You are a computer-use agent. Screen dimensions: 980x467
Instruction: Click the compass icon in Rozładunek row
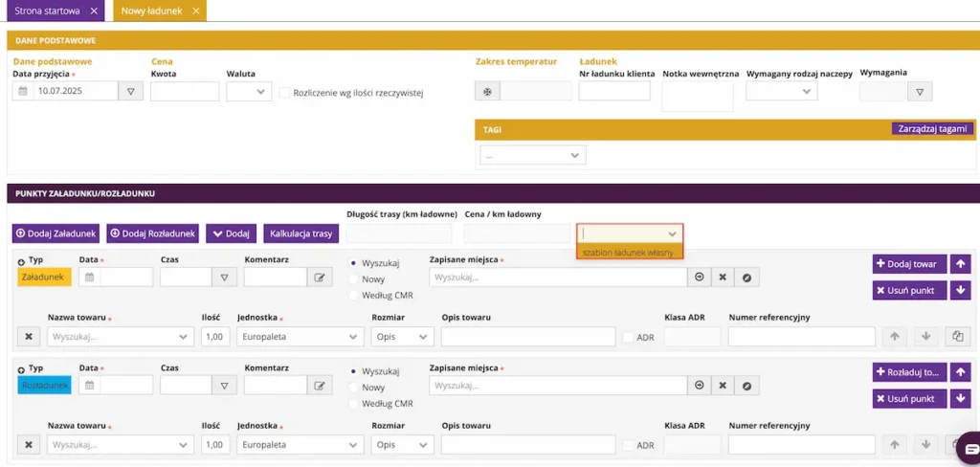pyautogui.click(x=746, y=386)
